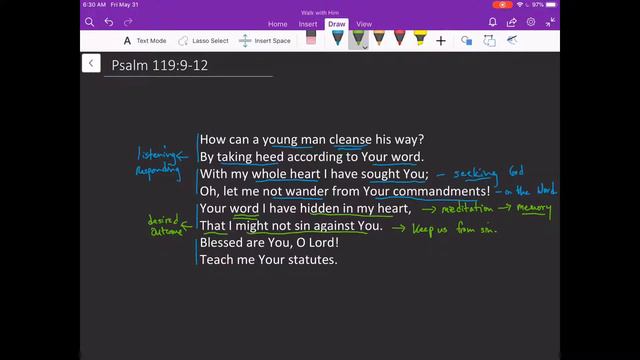640x360 pixels.
Task: Activate Lasso Select
Action: (203, 41)
